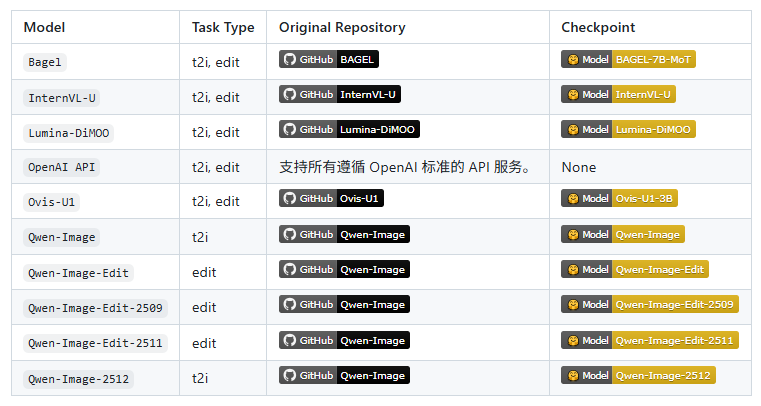Click GitHub badge in Qwen-Image-Edit-2511 row

[x=344, y=340]
